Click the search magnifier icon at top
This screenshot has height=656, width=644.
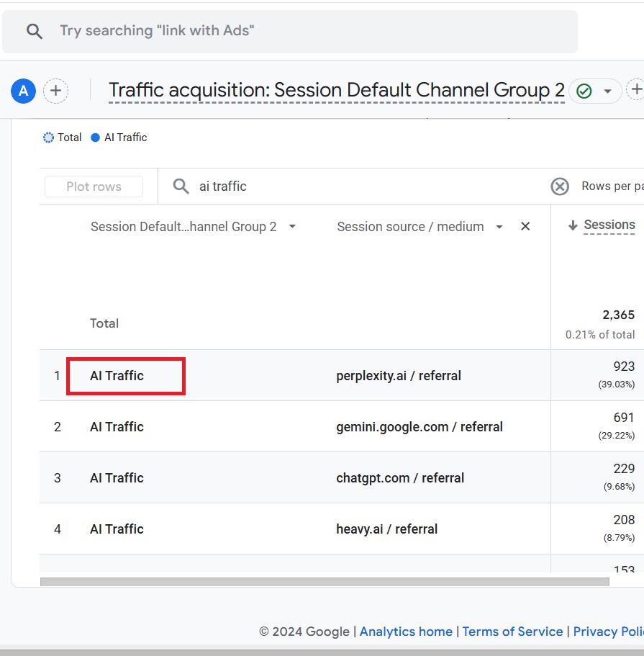(x=35, y=32)
